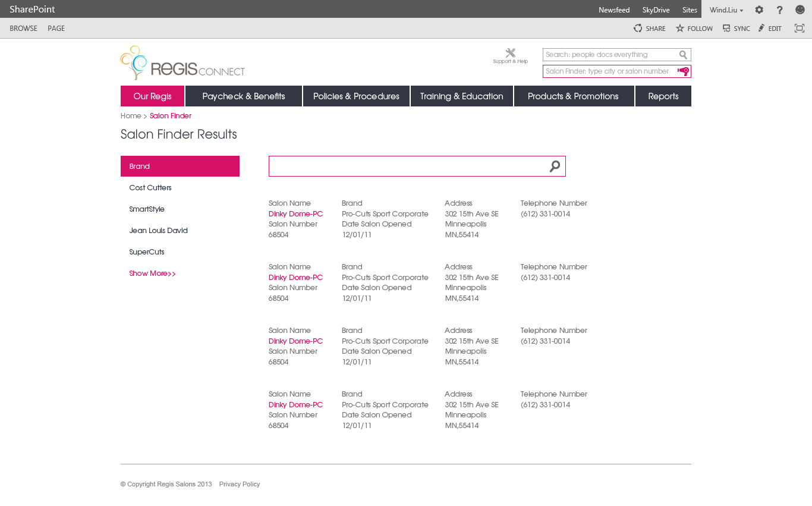The height and width of the screenshot is (506, 812).
Task: Open the Page ribbon tab
Action: 56,29
